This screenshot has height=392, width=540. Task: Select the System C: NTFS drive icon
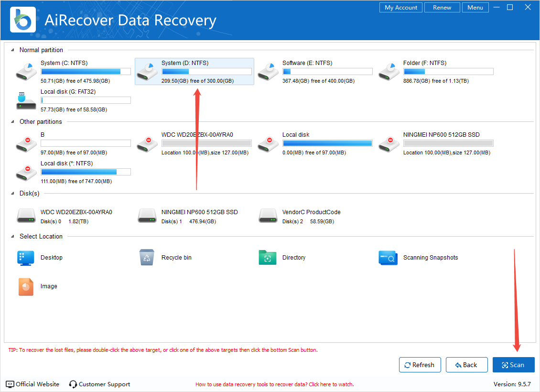click(x=26, y=72)
